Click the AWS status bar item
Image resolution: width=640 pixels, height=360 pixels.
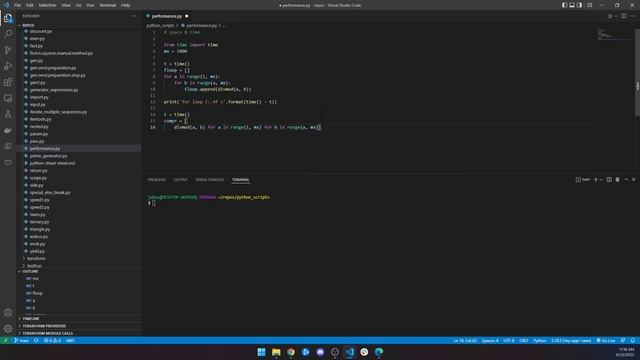70,340
